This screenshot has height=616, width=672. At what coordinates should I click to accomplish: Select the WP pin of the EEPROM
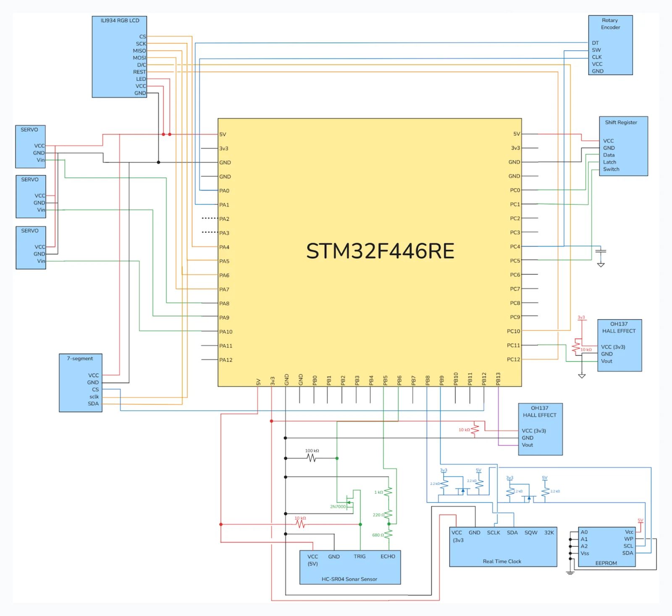point(629,539)
